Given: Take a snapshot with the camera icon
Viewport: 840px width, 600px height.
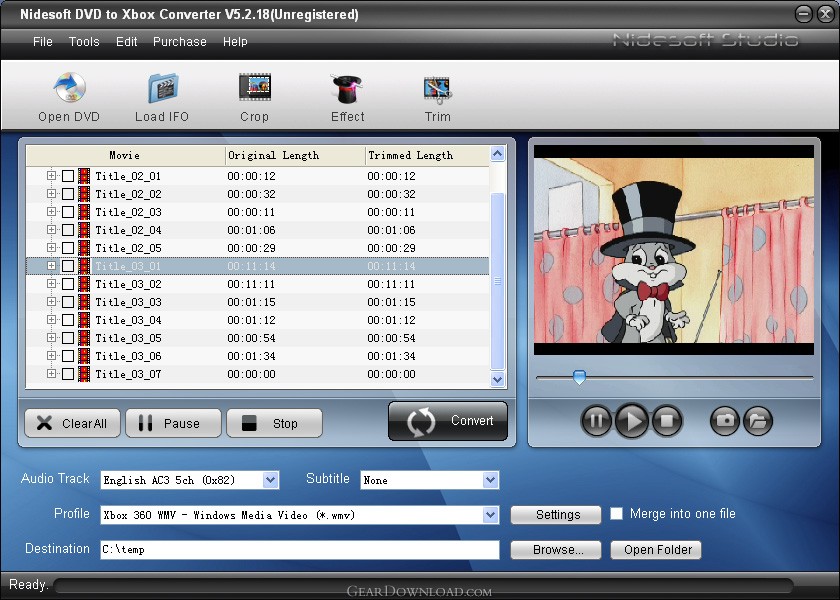Looking at the screenshot, I should click(725, 421).
